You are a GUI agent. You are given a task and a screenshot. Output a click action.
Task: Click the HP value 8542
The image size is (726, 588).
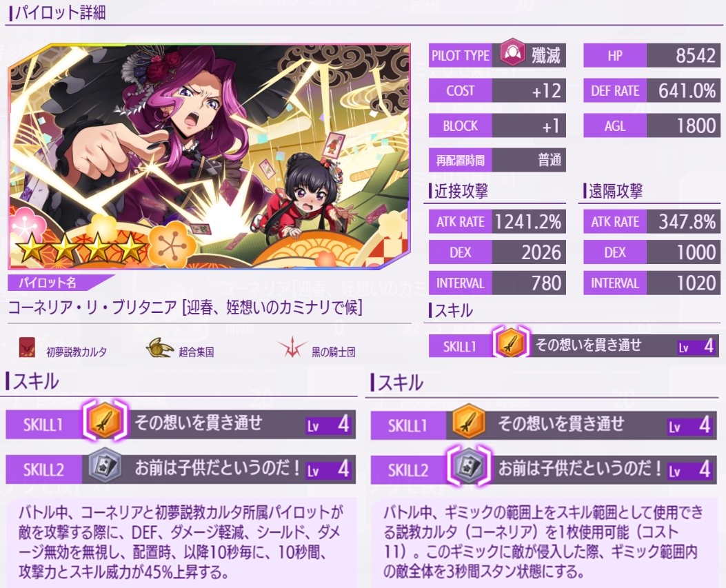695,56
